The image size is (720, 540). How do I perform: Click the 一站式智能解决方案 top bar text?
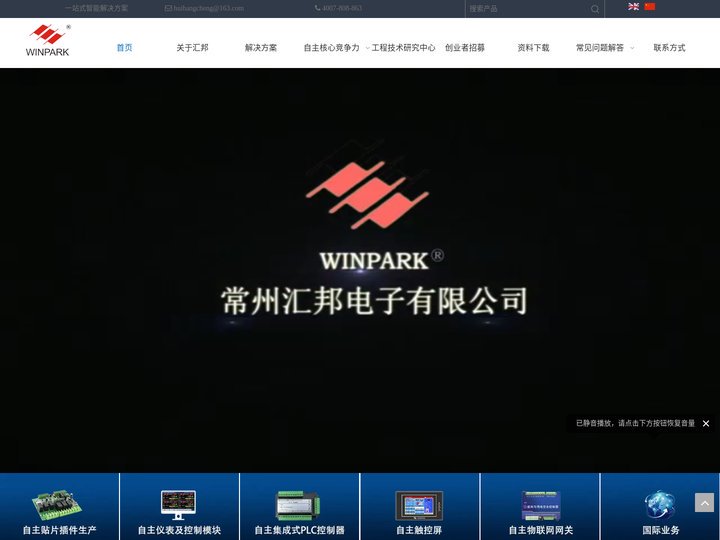tap(96, 8)
